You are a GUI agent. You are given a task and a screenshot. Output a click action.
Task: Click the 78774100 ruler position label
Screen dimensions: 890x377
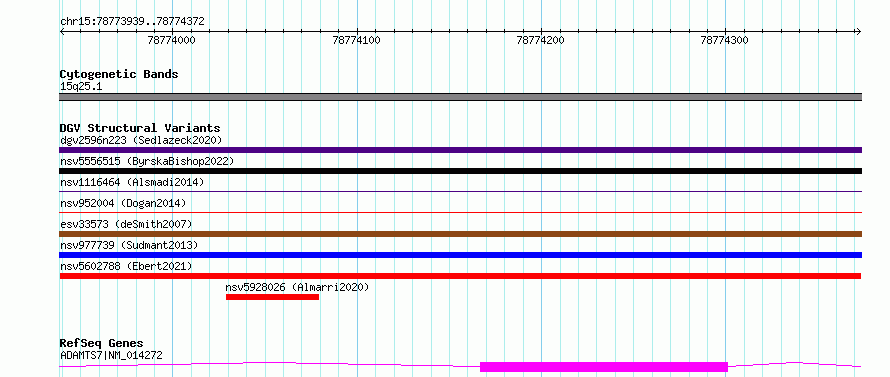pos(356,40)
